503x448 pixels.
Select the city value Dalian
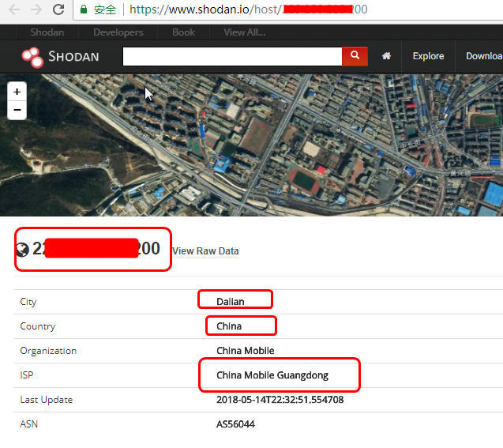231,302
